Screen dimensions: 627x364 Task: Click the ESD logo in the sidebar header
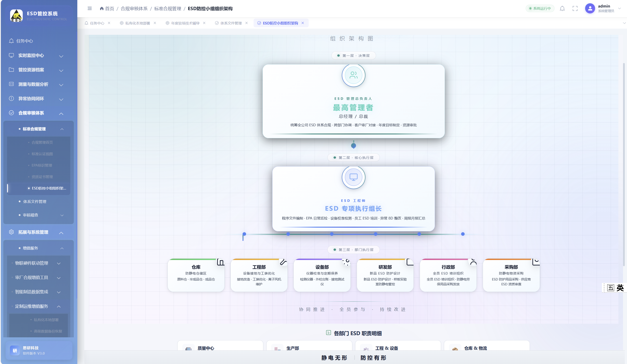tap(17, 15)
